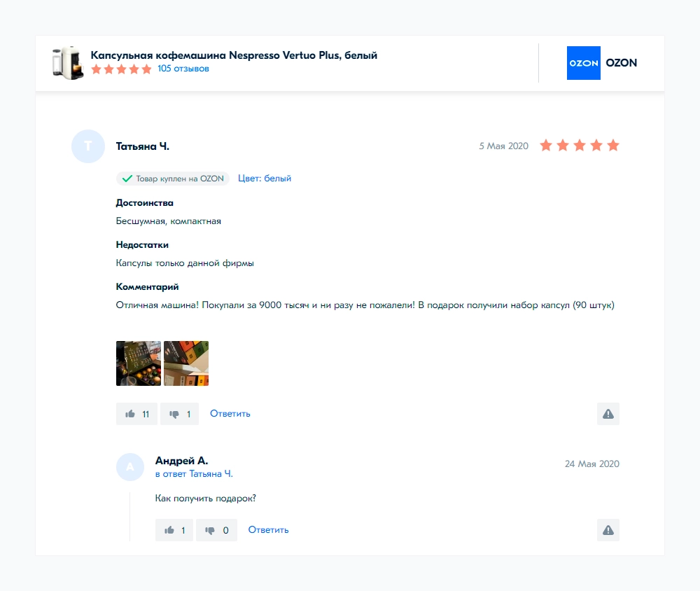The width and height of the screenshot is (700, 591).
Task: Report Tatyana's review via warning icon
Action: pos(608,414)
